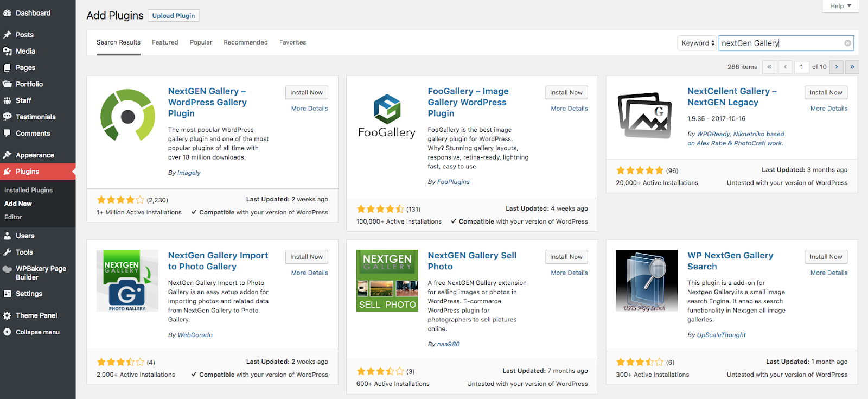
Task: Open the FooGallery plugin logo
Action: coord(387,116)
